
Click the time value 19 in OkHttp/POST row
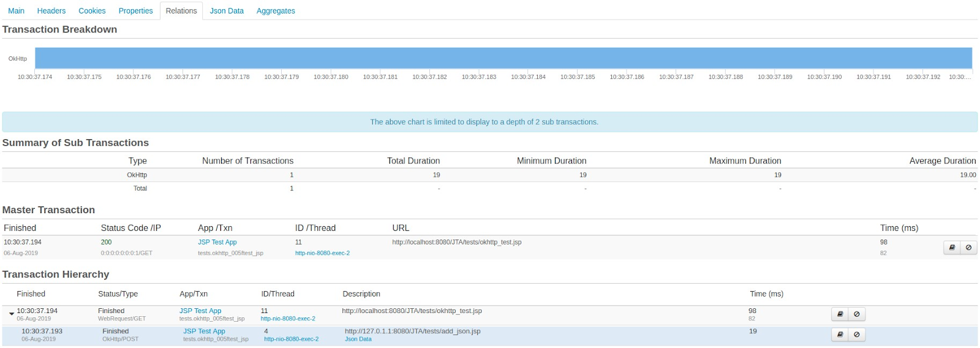(x=753, y=331)
